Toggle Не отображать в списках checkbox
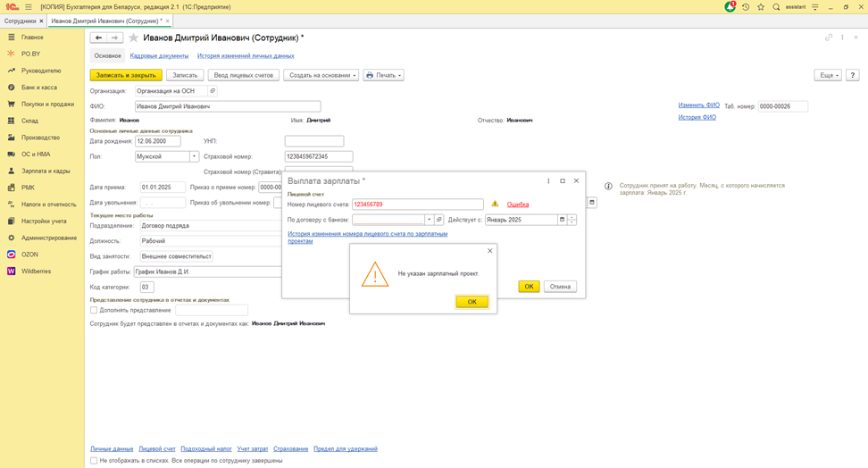Screen dimensions: 868x468 click(x=94, y=461)
